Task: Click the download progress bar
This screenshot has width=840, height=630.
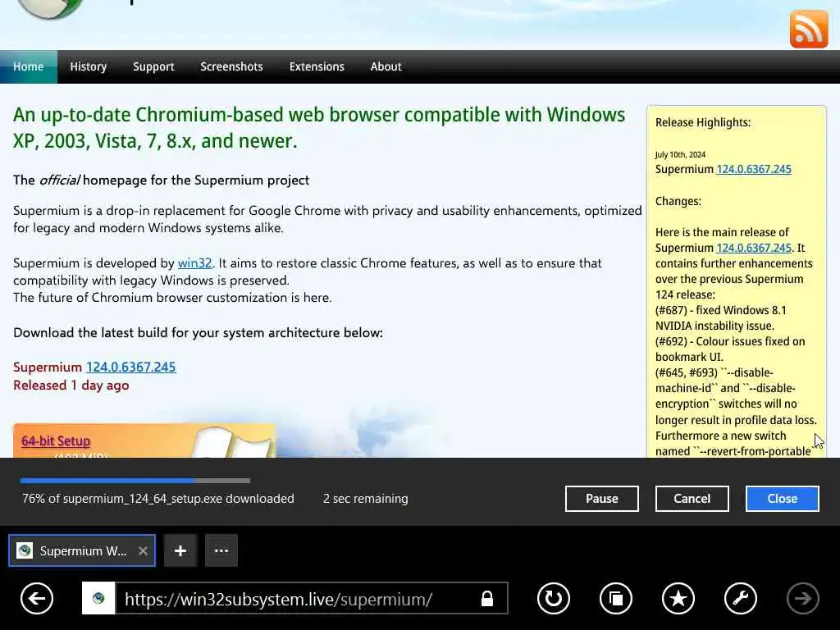Action: click(x=135, y=481)
